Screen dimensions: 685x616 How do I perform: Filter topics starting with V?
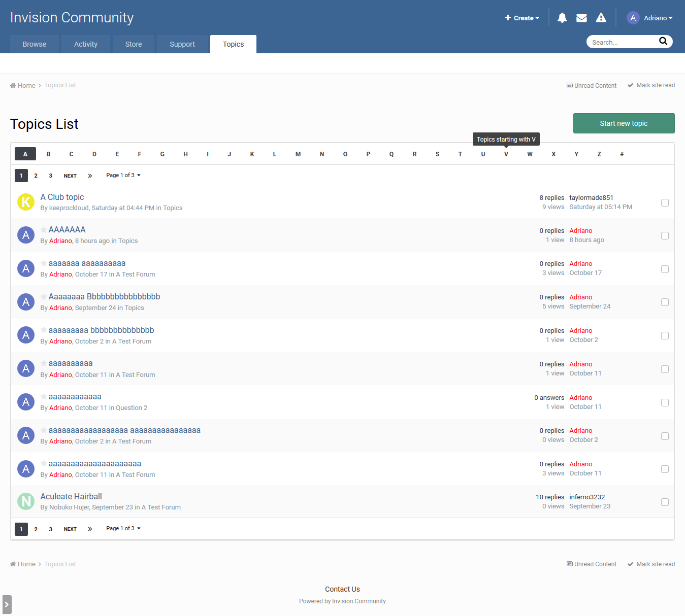pyautogui.click(x=506, y=154)
